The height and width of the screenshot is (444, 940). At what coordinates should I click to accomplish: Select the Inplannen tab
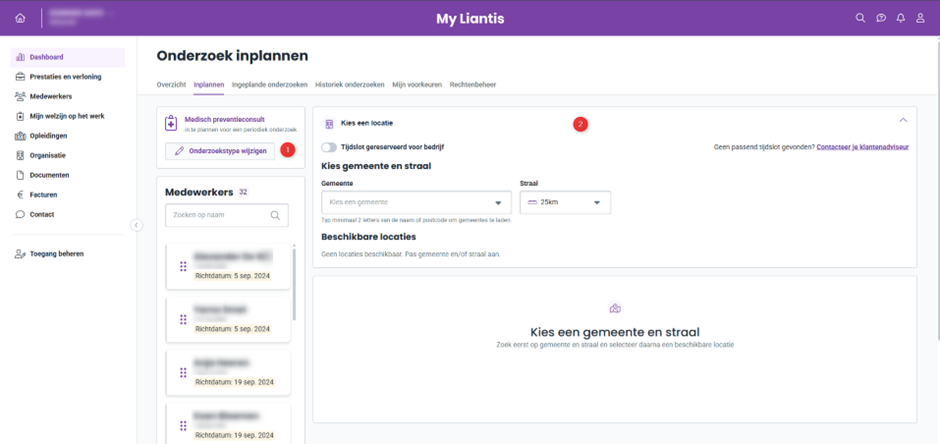(x=209, y=84)
